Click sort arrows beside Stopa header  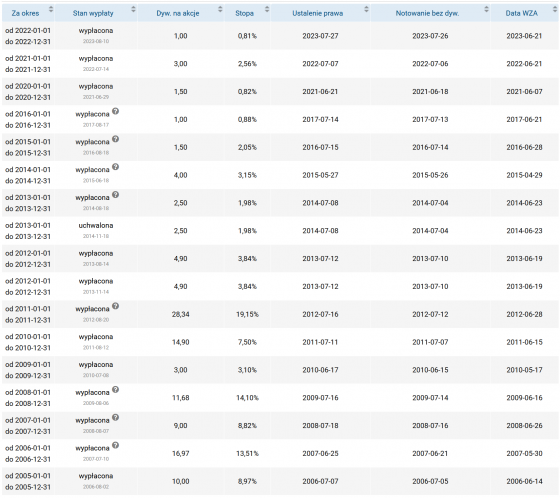click(x=267, y=9)
